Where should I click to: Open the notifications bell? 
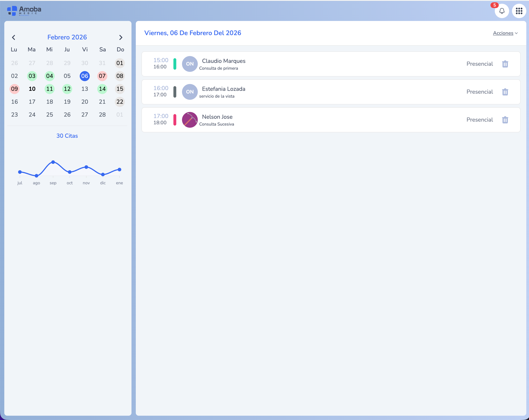[502, 11]
